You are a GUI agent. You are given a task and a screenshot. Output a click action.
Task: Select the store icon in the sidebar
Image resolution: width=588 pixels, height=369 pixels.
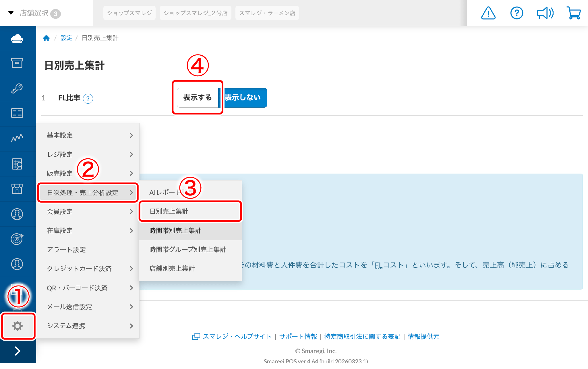click(18, 189)
